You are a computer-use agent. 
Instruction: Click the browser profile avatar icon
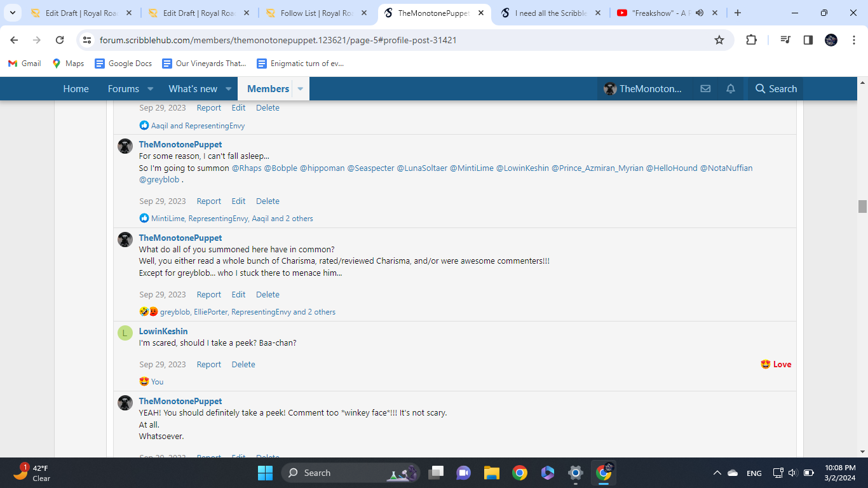coord(831,39)
